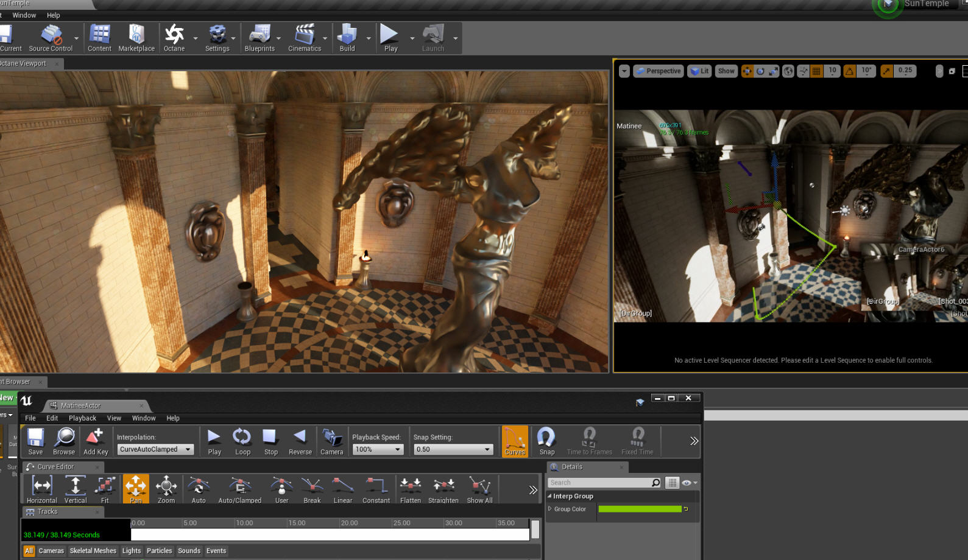Click the Fit curve tool
Viewport: 968px width, 560px height.
click(105, 489)
